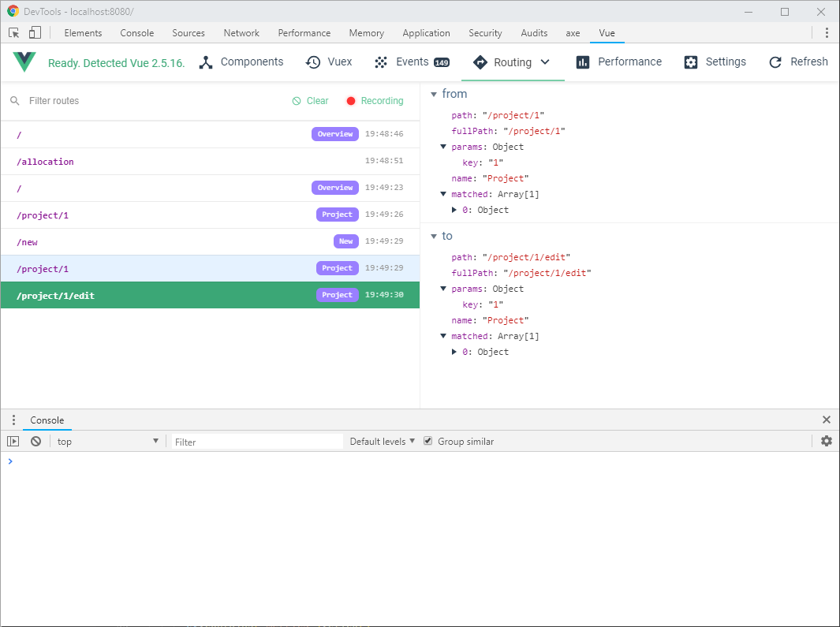
Task: Toggle the device toolbar icon
Action: (x=32, y=32)
